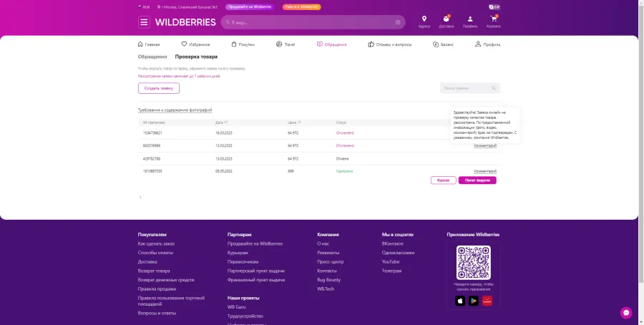This screenshot has width=644, height=325.
Task: Click Отмена status text
Action: point(342,159)
